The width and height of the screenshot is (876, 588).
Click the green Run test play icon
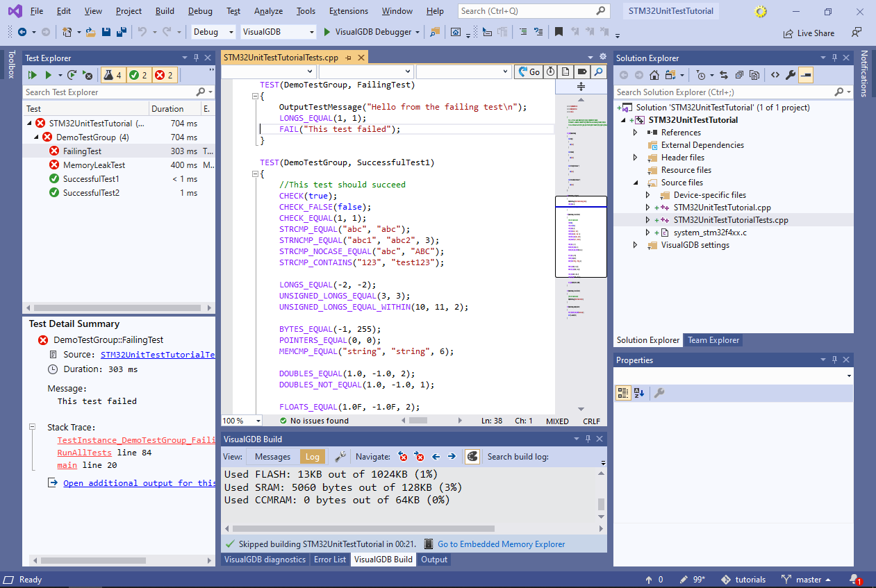(49, 75)
